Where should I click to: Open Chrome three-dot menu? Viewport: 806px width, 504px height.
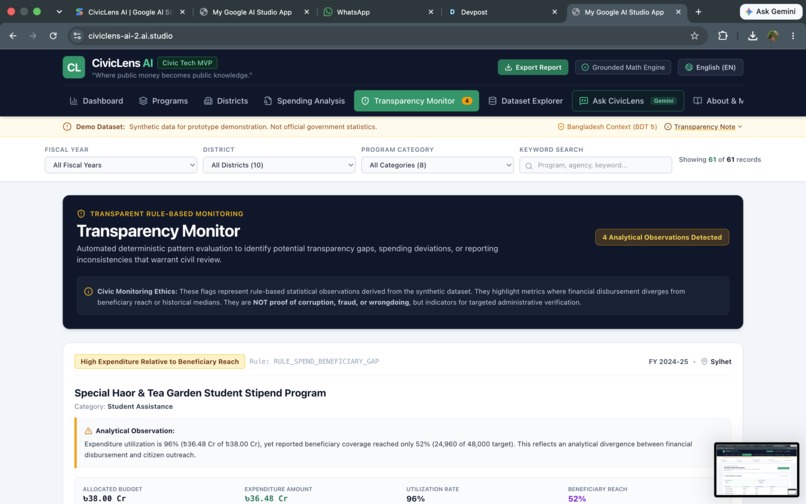793,35
